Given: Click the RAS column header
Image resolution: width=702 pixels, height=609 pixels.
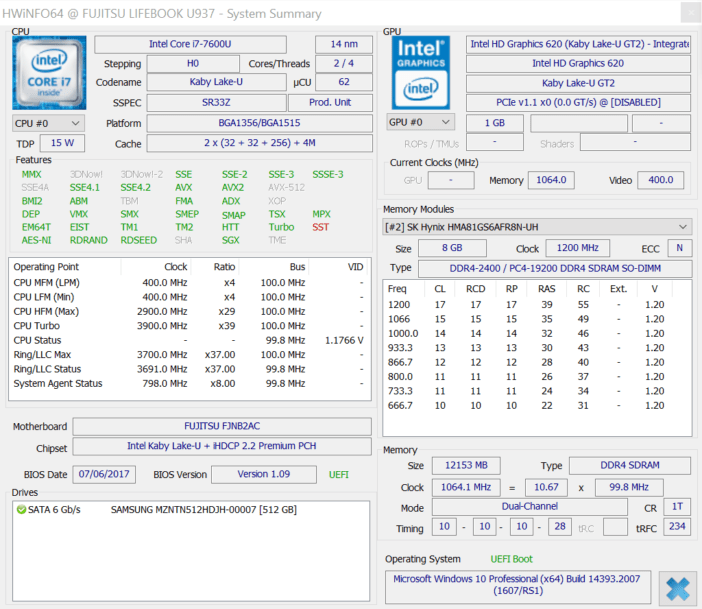Looking at the screenshot, I should point(547,289).
